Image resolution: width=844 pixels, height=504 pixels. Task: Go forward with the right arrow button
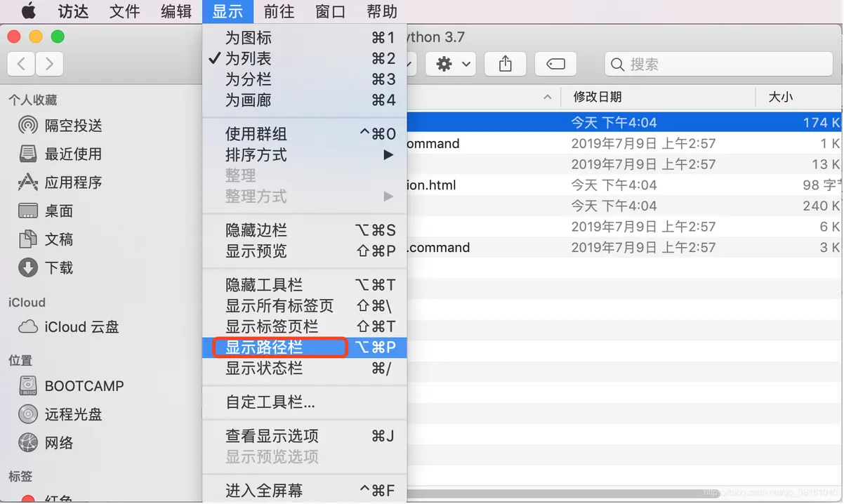49,64
